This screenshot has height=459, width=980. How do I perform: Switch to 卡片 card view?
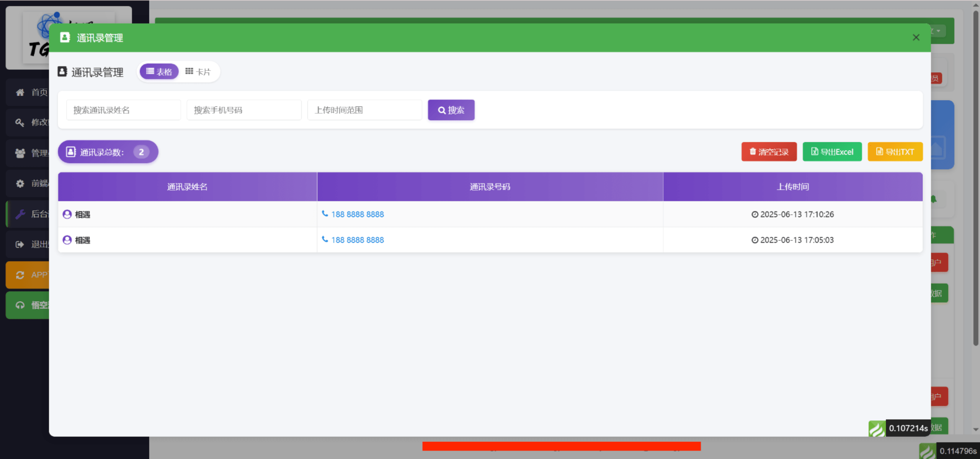[198, 72]
